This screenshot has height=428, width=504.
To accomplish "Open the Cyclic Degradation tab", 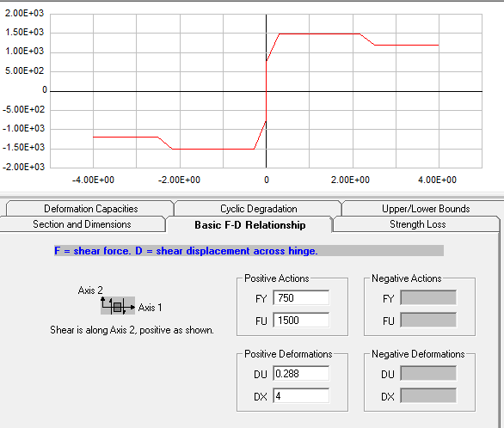I will tap(258, 209).
